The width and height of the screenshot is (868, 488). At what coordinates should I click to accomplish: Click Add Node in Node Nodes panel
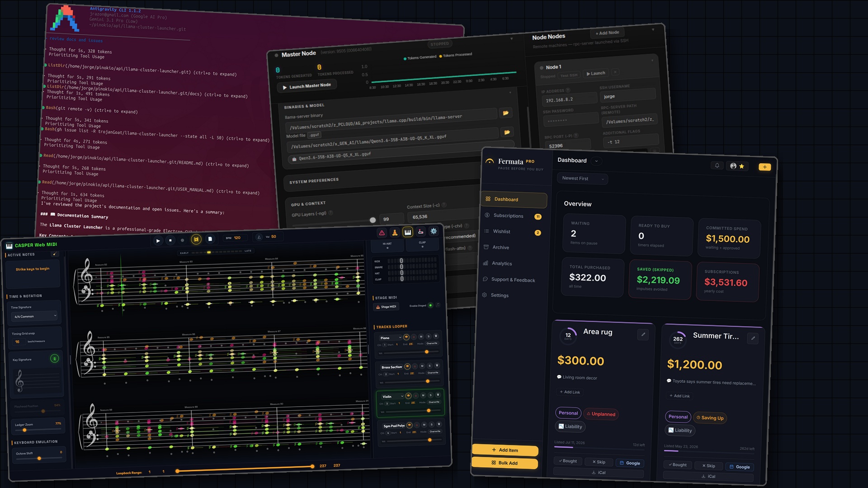[x=607, y=33]
